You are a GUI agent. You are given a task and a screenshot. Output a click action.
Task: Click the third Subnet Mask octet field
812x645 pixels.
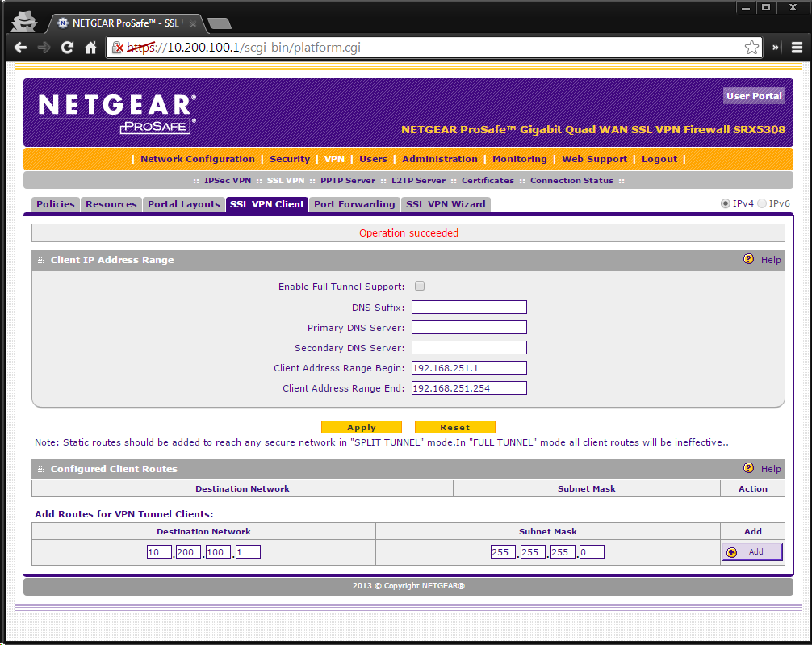pos(563,551)
